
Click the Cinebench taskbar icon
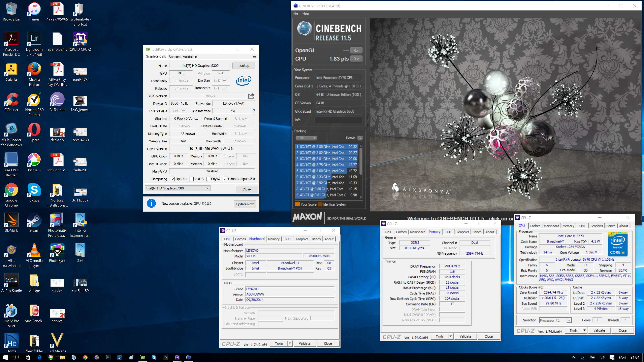point(189,357)
